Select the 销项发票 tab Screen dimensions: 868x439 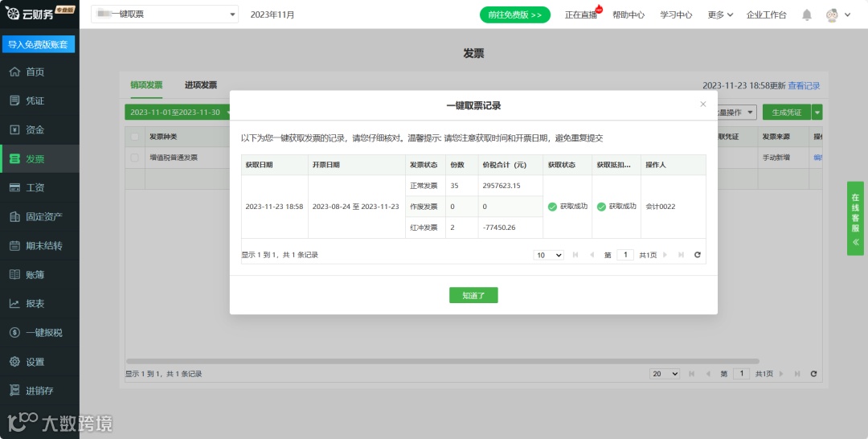(147, 84)
